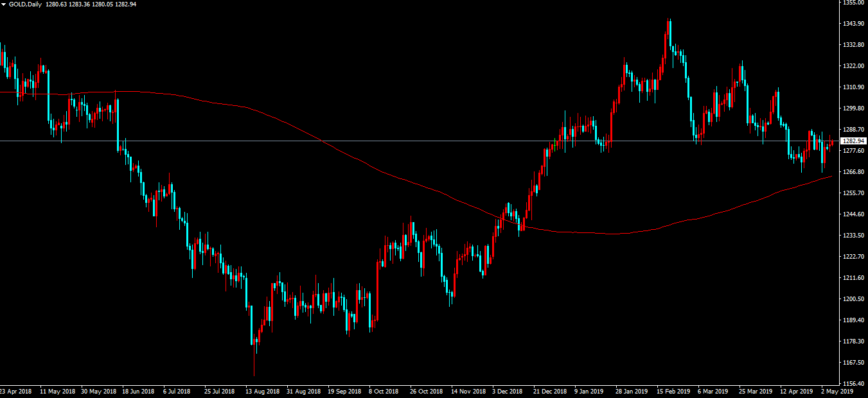The height and width of the screenshot is (398, 868).
Task: Click the 23 Apr 2018 date label
Action: click(15, 390)
